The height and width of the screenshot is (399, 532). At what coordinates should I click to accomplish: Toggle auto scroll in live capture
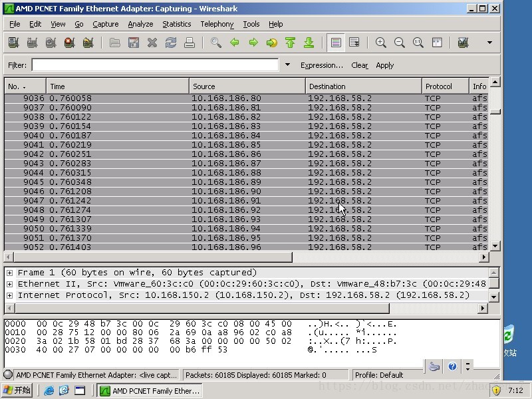(x=354, y=43)
